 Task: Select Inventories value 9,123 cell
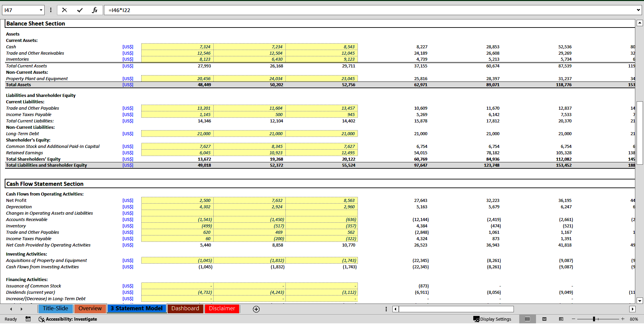point(322,59)
